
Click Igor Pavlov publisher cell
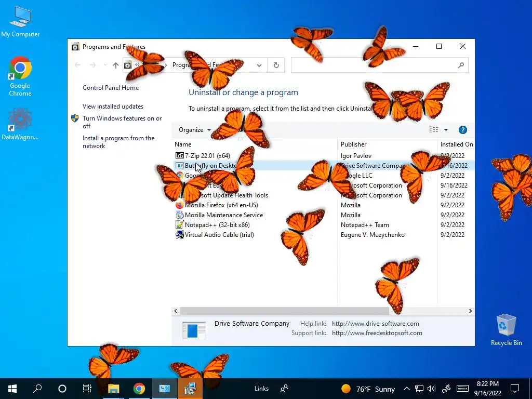356,156
